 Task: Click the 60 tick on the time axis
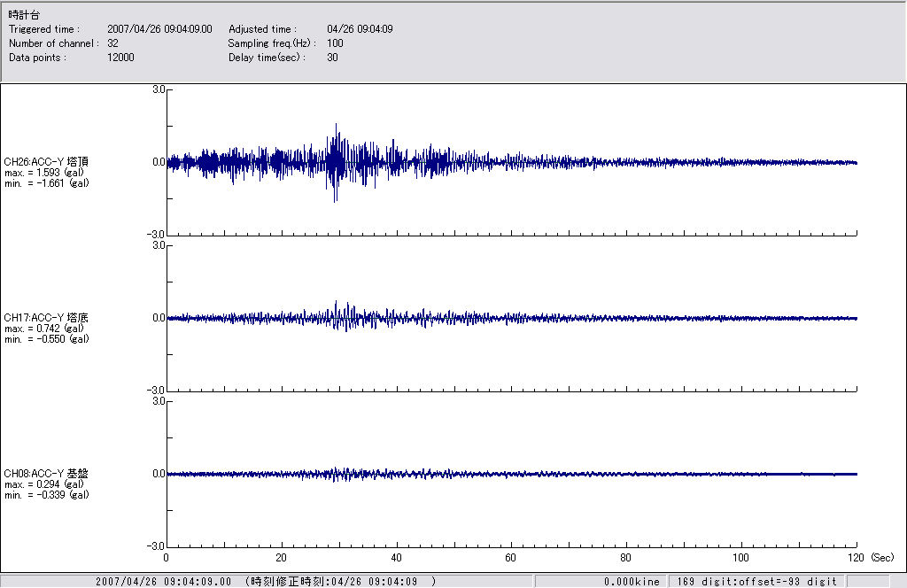(x=511, y=558)
